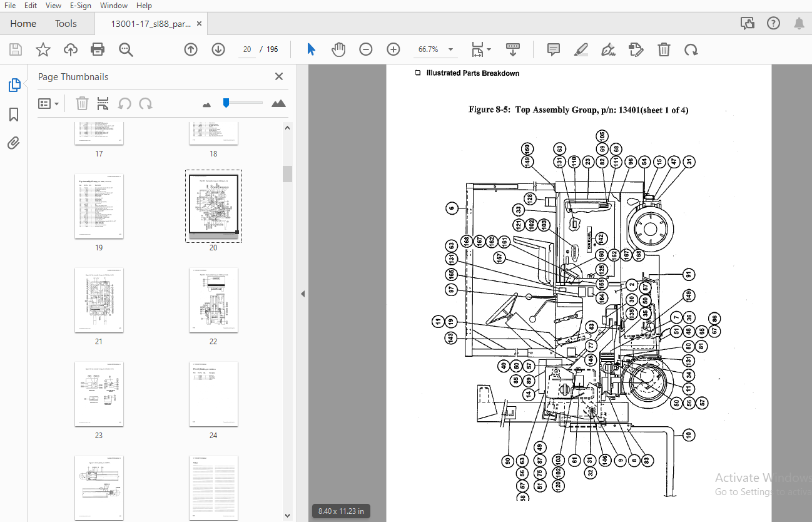Rotate thumbnail counterclockwise
Image resolution: width=812 pixels, height=522 pixels.
click(x=124, y=103)
